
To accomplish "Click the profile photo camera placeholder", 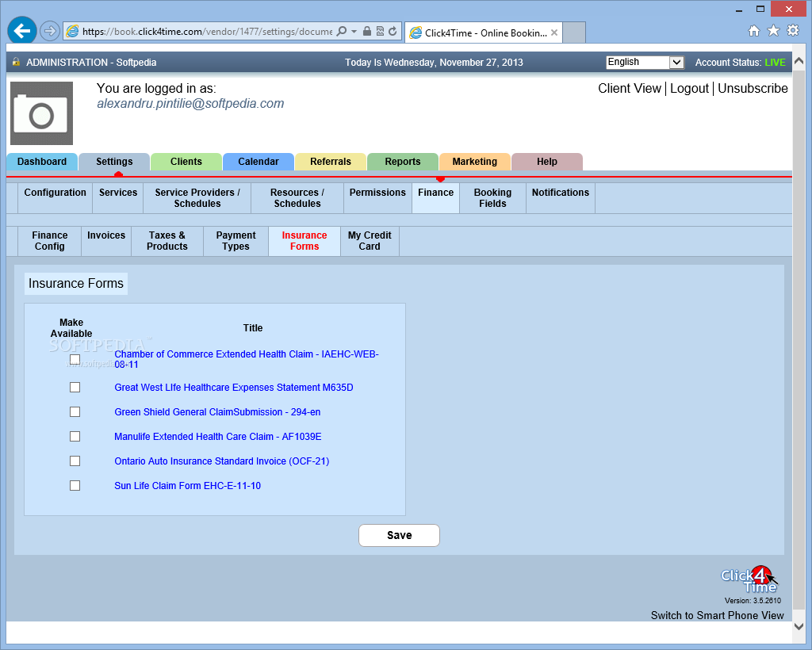I will (41, 113).
